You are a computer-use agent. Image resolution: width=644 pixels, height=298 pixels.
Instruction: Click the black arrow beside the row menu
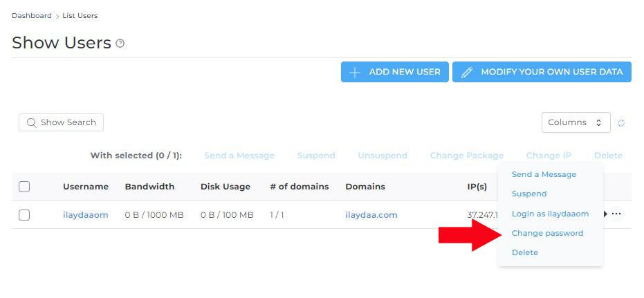[x=606, y=214]
